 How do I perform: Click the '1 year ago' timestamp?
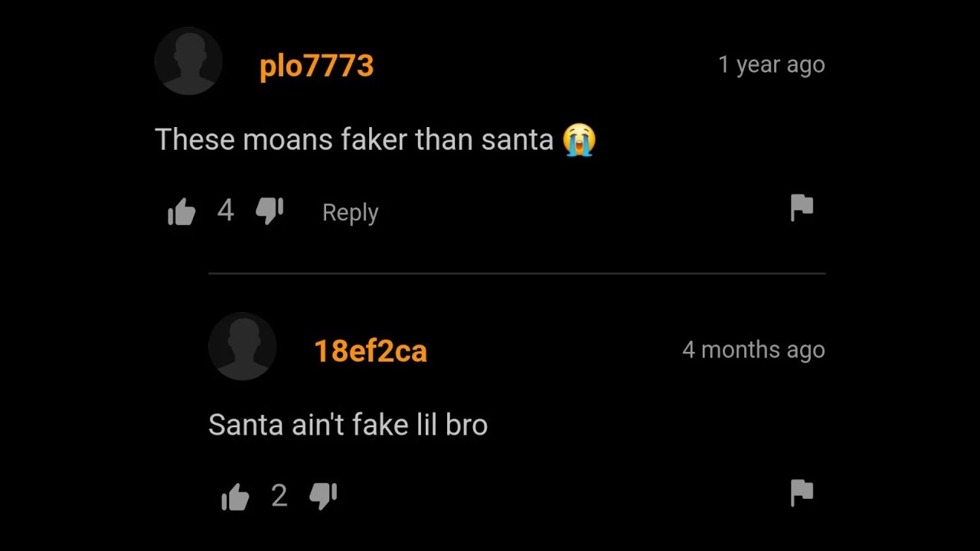point(772,65)
